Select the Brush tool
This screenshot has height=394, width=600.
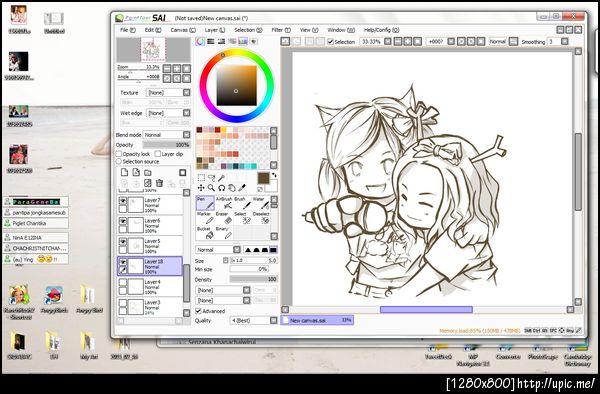pos(242,203)
